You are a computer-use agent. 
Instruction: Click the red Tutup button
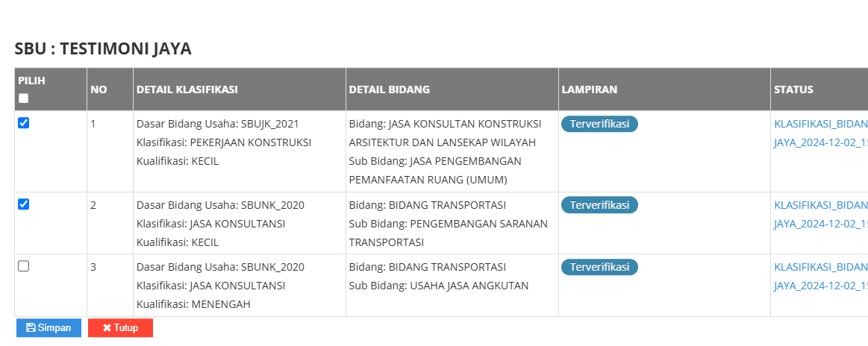tap(120, 328)
